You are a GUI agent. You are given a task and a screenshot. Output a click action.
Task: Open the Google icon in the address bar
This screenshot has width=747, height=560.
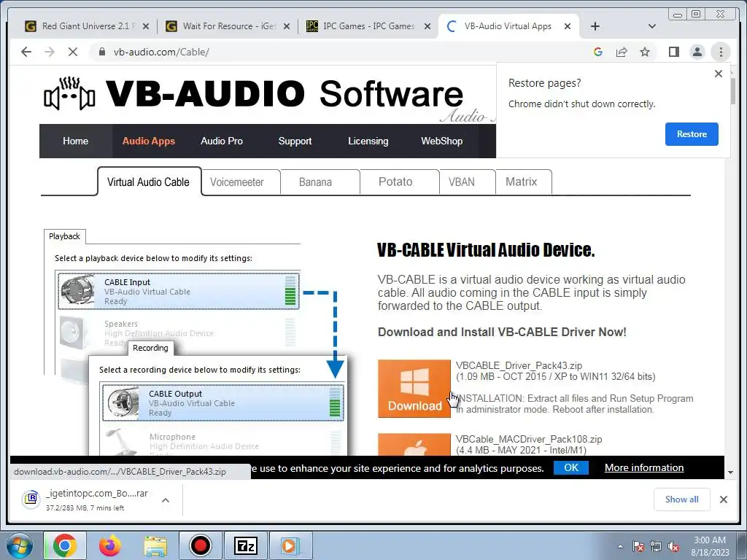[598, 52]
